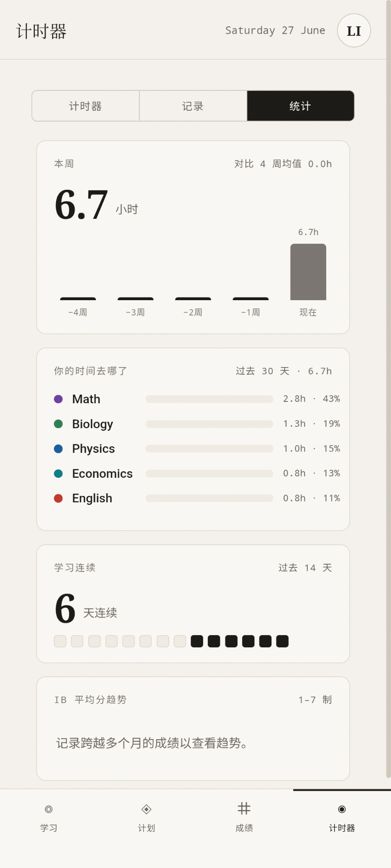
Task: Select the 统计 segment tab
Action: coord(300,106)
